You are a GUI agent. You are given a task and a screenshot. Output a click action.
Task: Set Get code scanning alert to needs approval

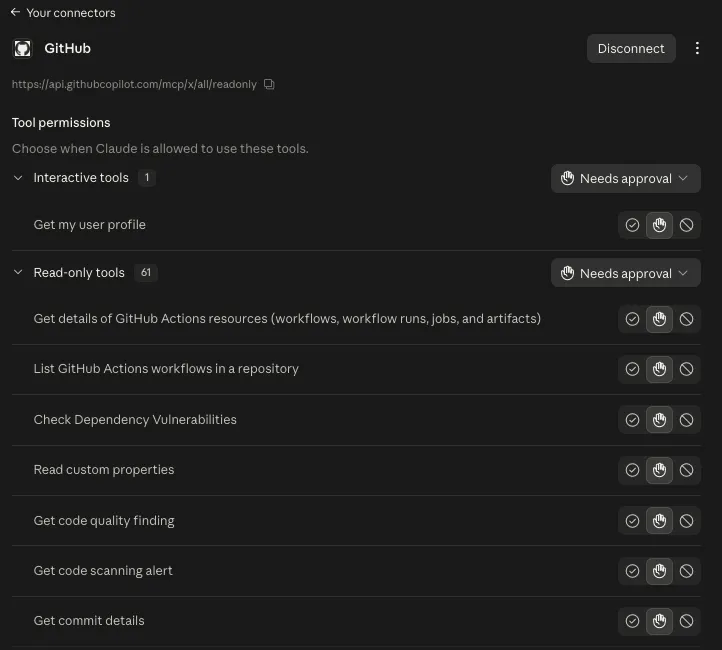[659, 571]
